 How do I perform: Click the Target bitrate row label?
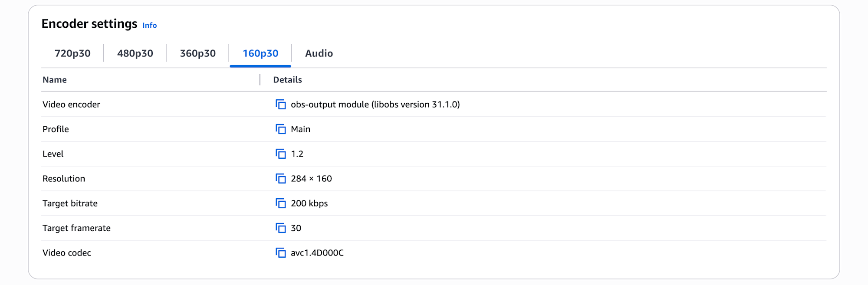[70, 203]
